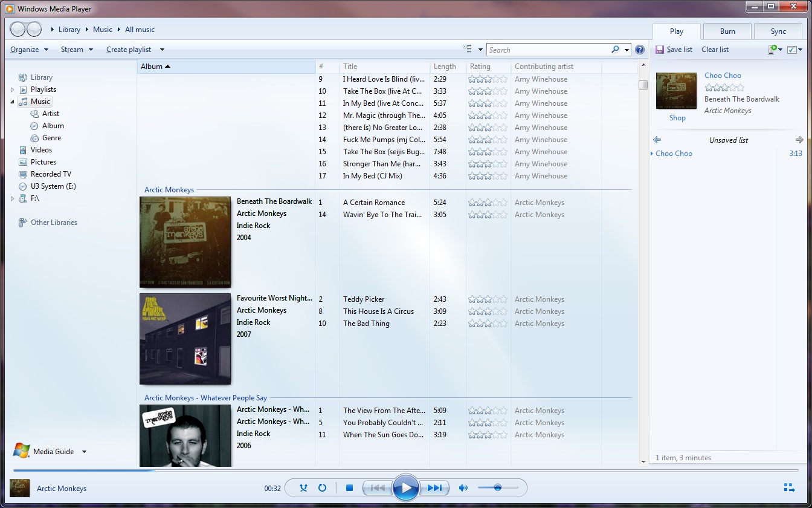Click the now playing album thumbnail at bottom
812x508 pixels.
coord(20,488)
